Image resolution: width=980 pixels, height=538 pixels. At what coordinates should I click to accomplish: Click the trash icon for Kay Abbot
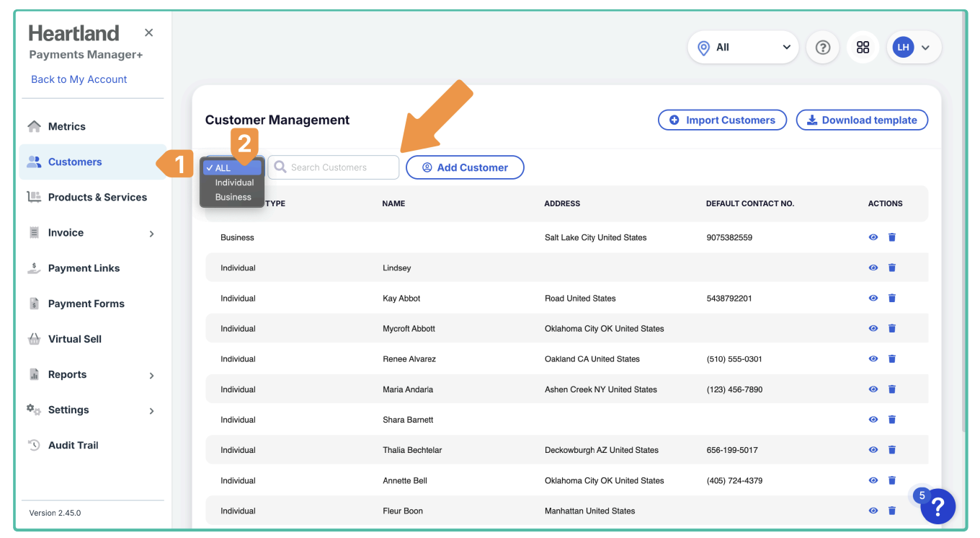pos(891,298)
